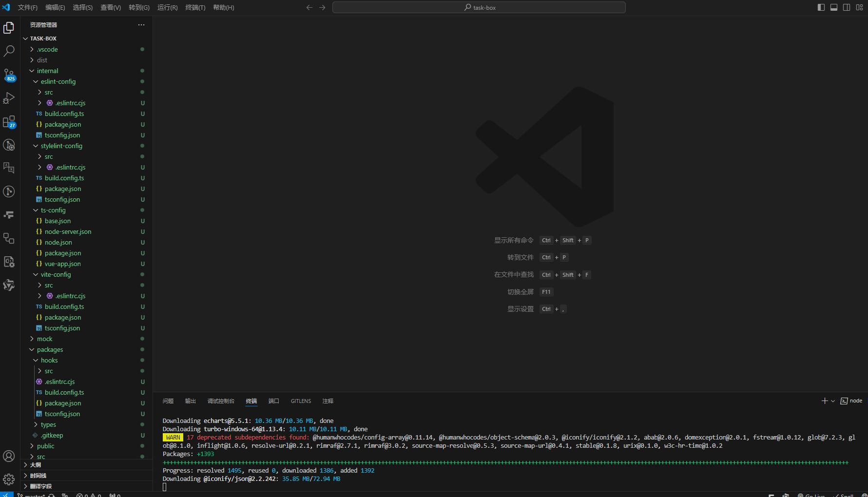This screenshot has width=868, height=497.
Task: Click the VS Code logo in title bar
Action: click(x=6, y=7)
